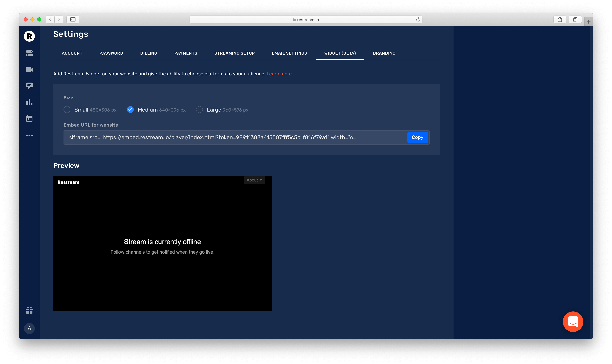Click the 'Embed URL for website' label
The width and height of the screenshot is (612, 364).
[x=91, y=125]
